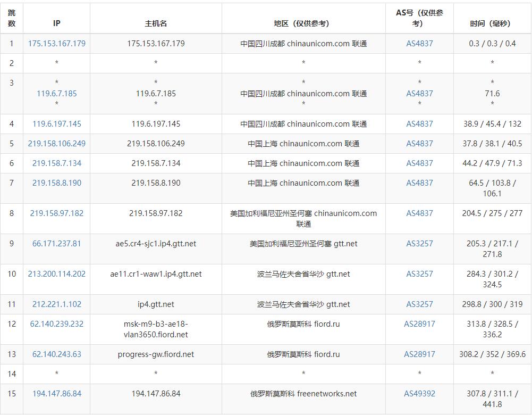Click hostname msk-m9-b3-ae18-vlan3650.fiord.net
The image size is (532, 415).
point(156,329)
